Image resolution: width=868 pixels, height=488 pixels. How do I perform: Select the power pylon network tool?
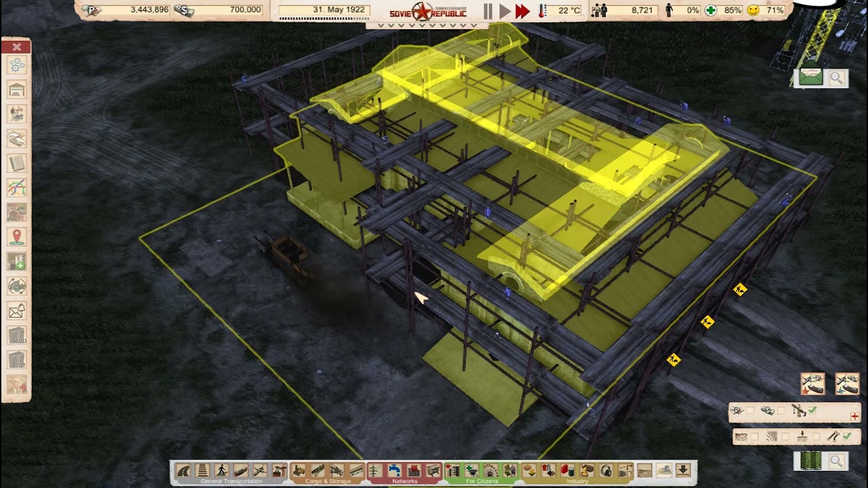click(x=375, y=470)
